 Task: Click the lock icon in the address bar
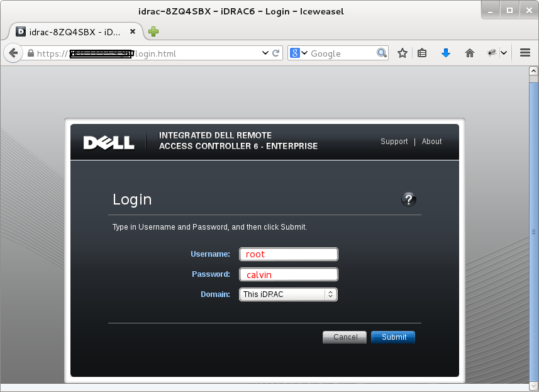click(x=31, y=53)
